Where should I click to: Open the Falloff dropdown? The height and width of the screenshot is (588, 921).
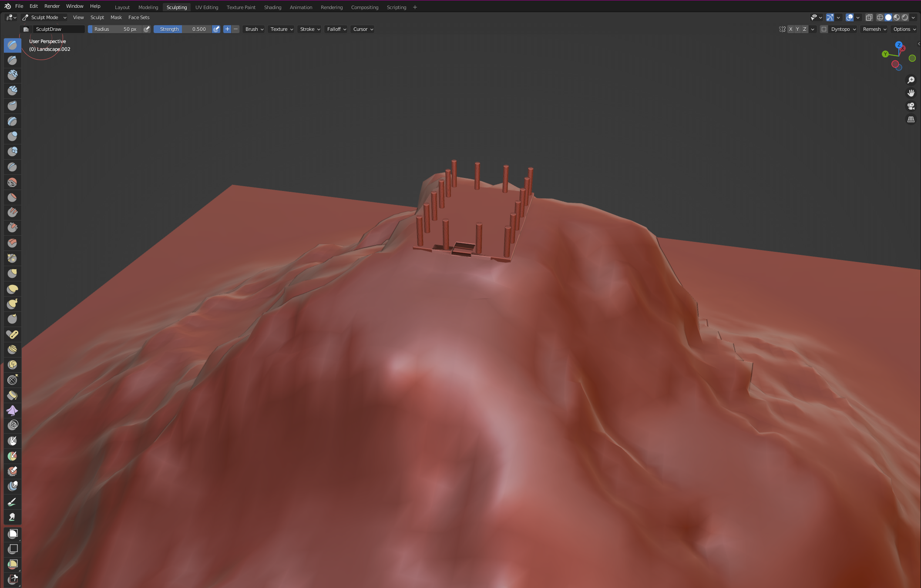point(336,29)
